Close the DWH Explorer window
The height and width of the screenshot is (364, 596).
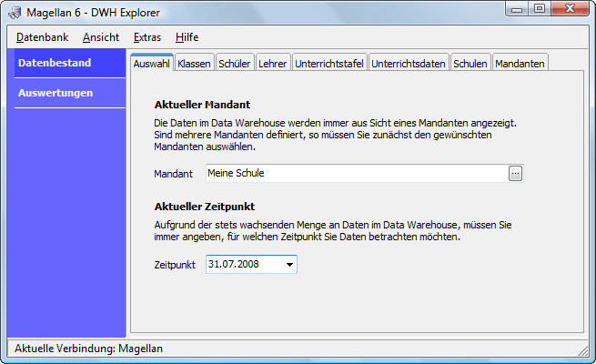[570, 9]
